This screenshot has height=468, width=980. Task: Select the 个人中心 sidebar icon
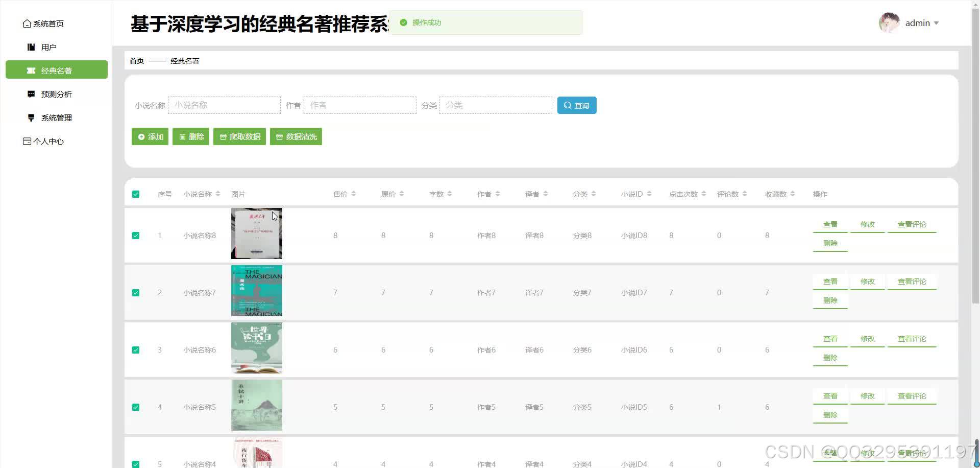[27, 141]
